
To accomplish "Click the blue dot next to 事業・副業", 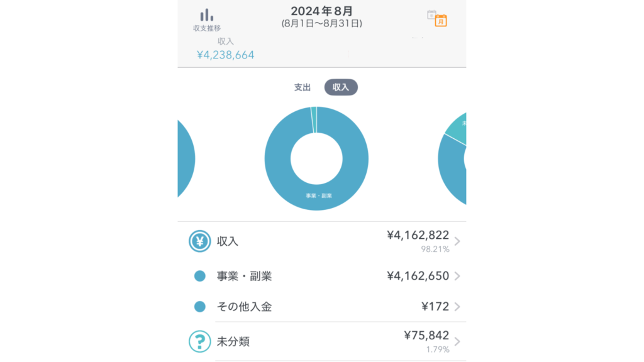I will (x=199, y=276).
